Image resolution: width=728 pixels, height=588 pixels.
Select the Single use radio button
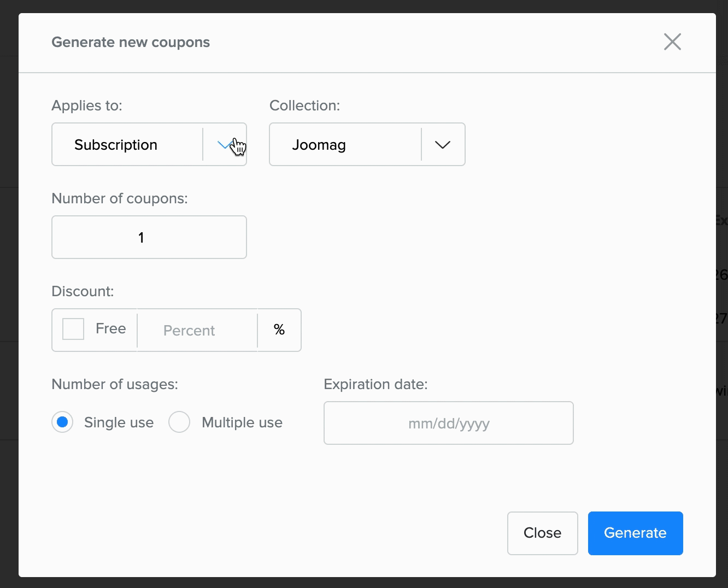click(62, 422)
